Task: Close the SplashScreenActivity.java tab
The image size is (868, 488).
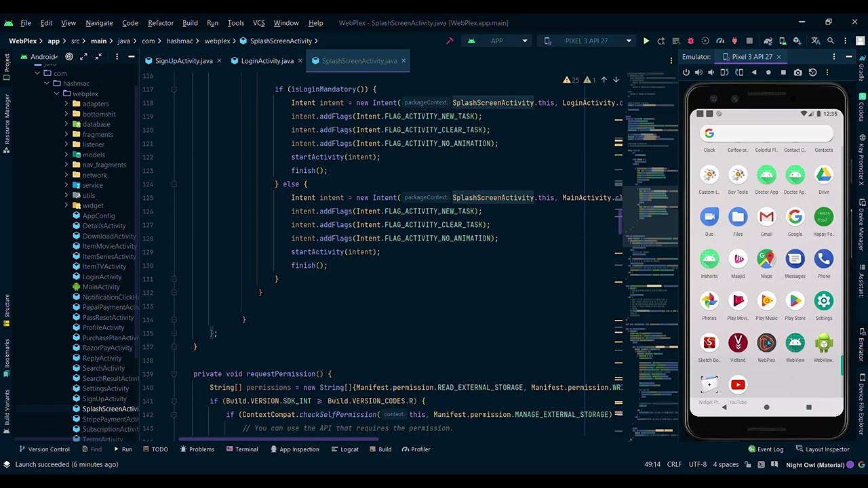Action: point(403,61)
